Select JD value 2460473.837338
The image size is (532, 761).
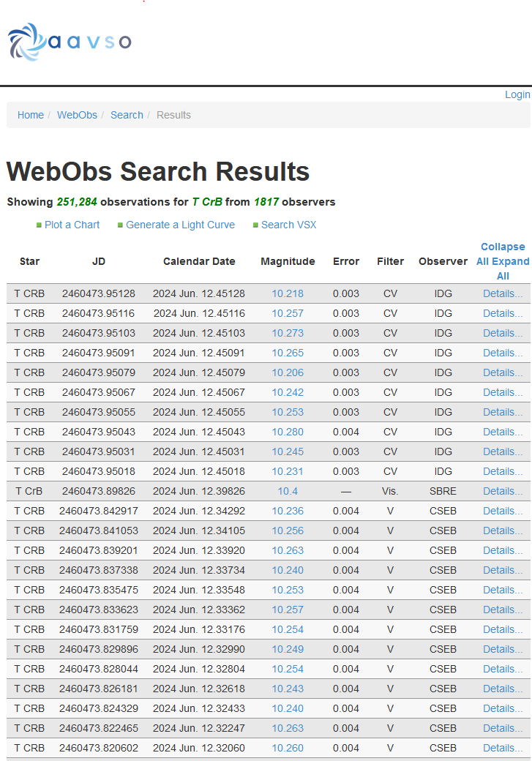(99, 570)
